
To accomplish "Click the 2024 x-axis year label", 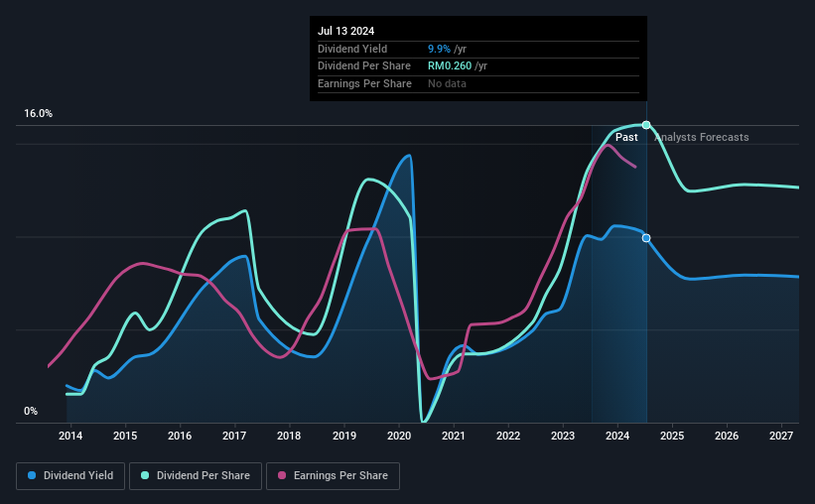I will pos(617,436).
